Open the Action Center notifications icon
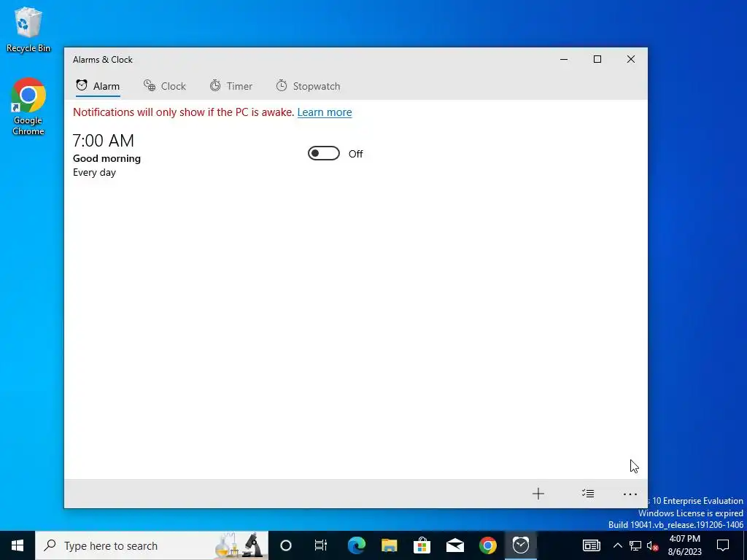The height and width of the screenshot is (560, 747). 723,545
